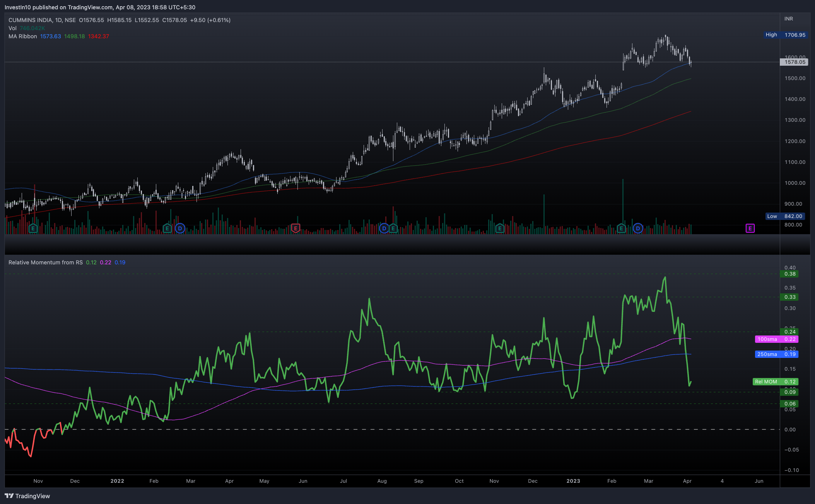Click the green 0.06 level label

click(x=789, y=404)
